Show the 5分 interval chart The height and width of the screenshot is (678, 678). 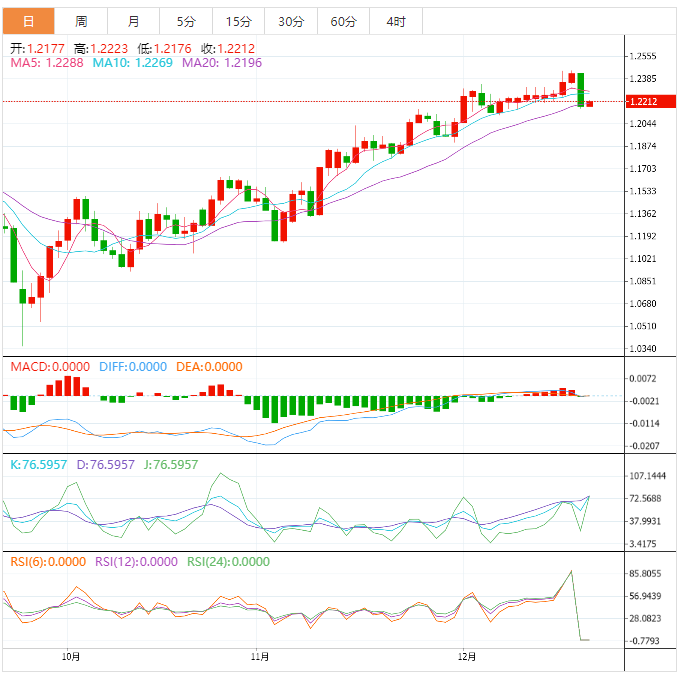point(186,21)
